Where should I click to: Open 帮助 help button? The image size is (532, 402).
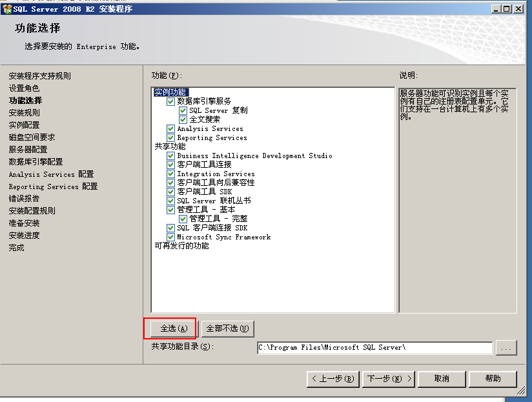point(493,379)
